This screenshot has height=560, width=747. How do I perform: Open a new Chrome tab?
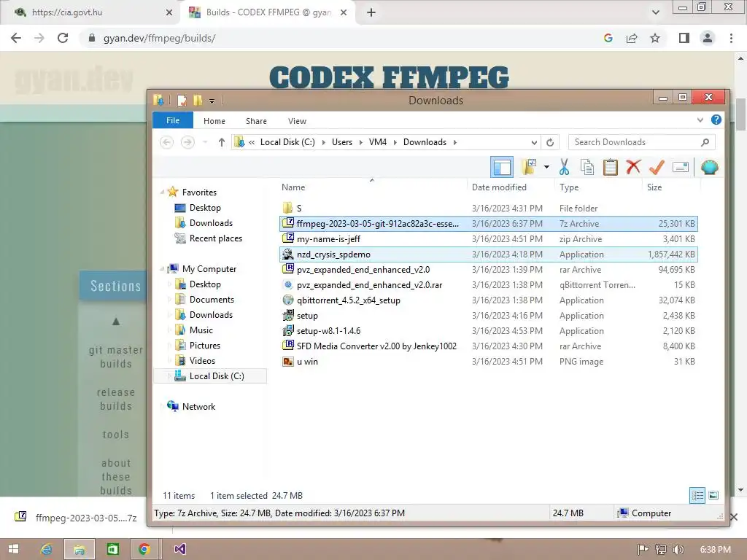pyautogui.click(x=371, y=12)
